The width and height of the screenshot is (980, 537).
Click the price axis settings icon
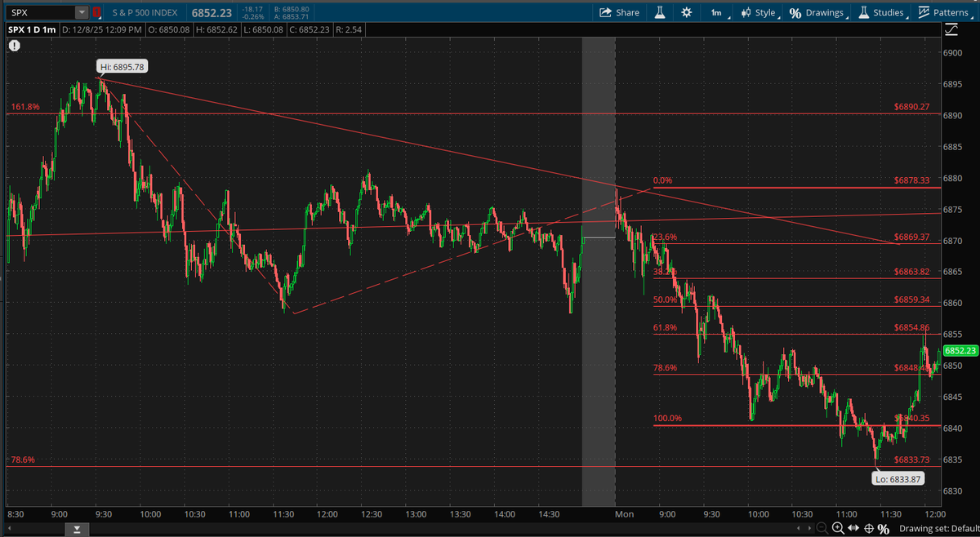[x=951, y=30]
